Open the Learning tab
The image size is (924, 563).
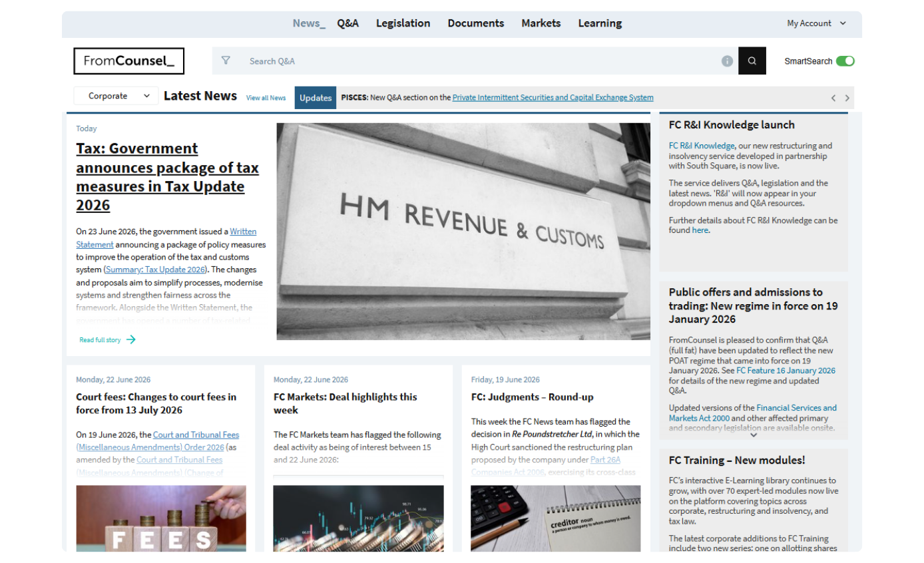pyautogui.click(x=600, y=23)
